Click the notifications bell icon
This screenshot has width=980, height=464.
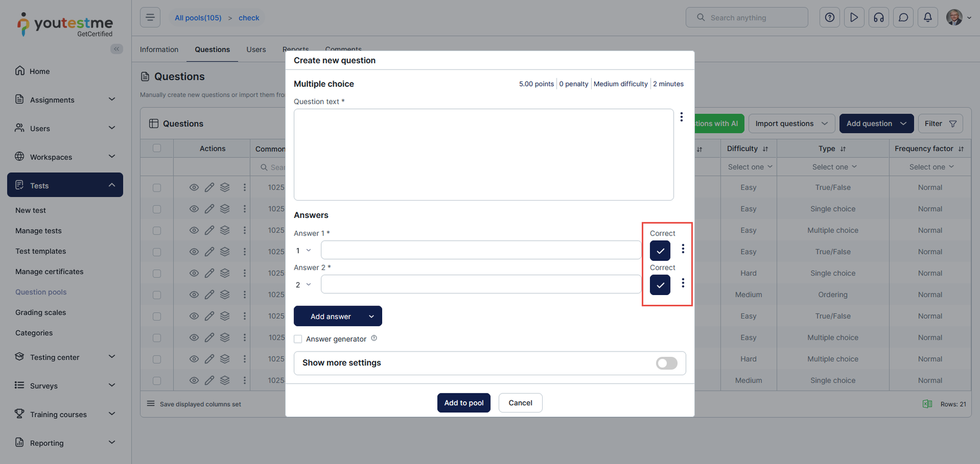pos(927,18)
